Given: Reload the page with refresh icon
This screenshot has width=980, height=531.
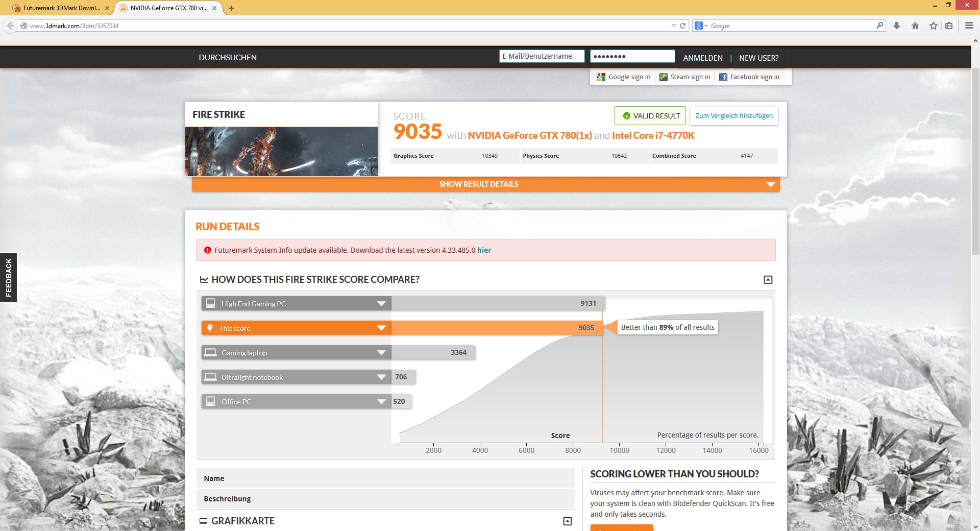Looking at the screenshot, I should click(x=682, y=26).
